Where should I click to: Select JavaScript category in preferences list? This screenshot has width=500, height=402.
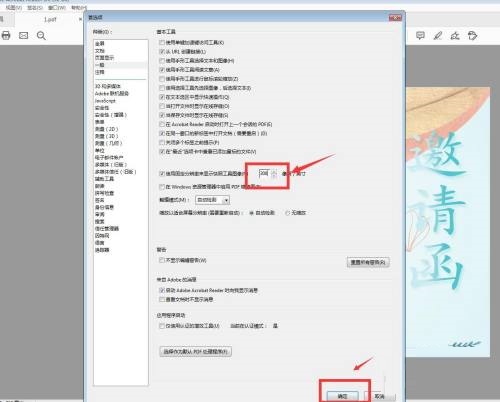pyautogui.click(x=105, y=100)
